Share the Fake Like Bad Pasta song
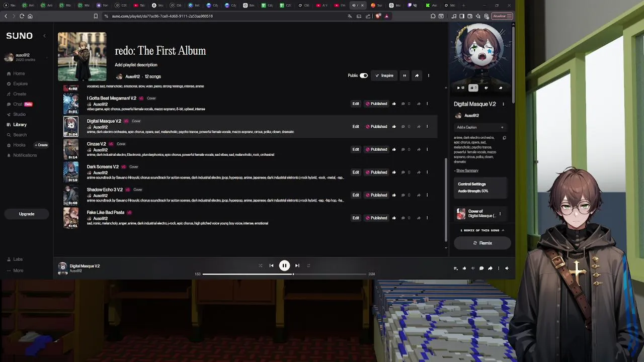This screenshot has height=362, width=644. 419,218
